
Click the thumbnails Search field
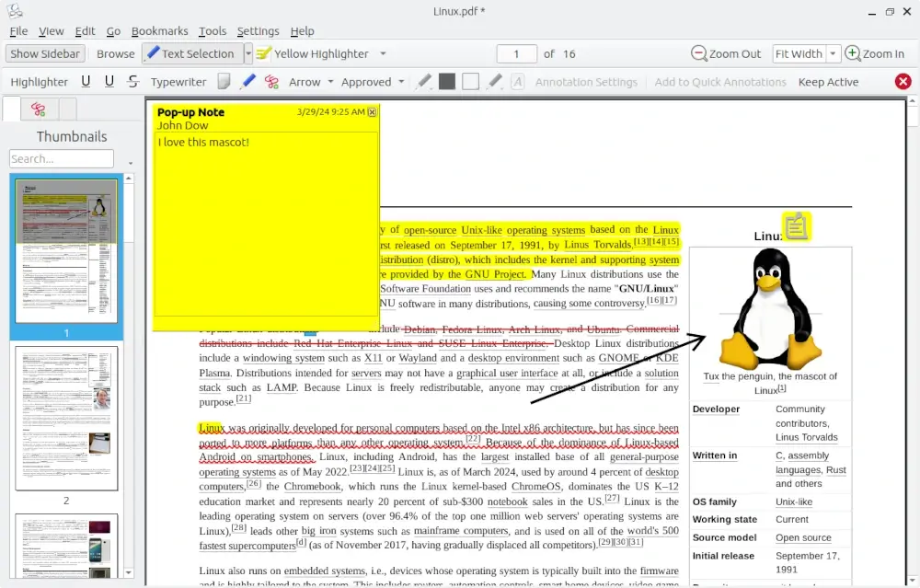pos(61,158)
